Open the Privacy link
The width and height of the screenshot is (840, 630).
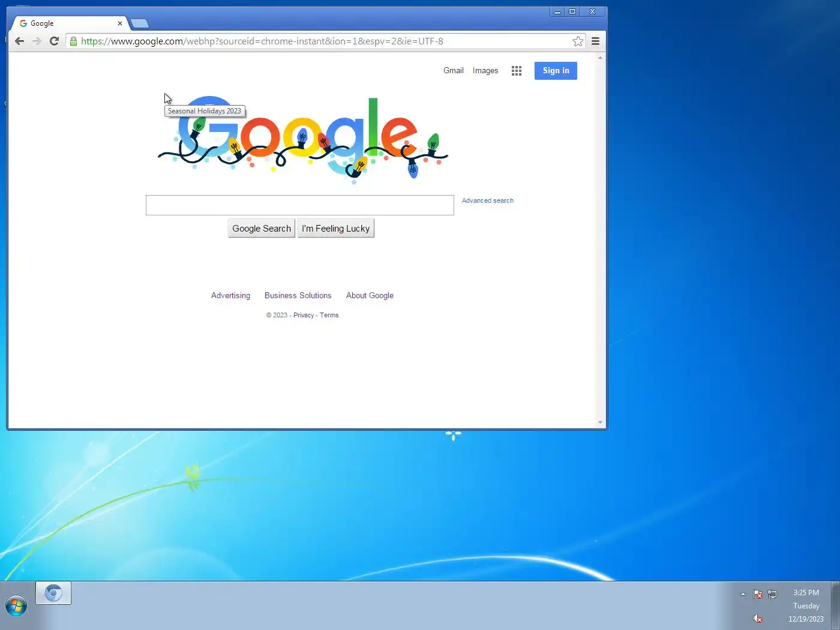(304, 315)
